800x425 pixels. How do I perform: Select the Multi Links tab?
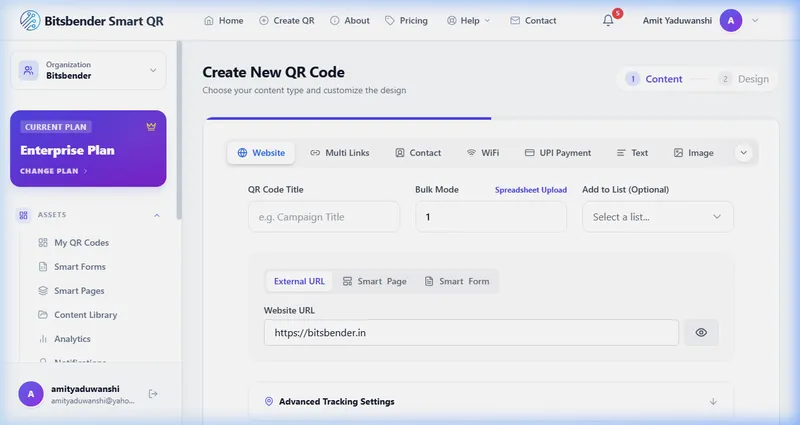click(x=339, y=153)
